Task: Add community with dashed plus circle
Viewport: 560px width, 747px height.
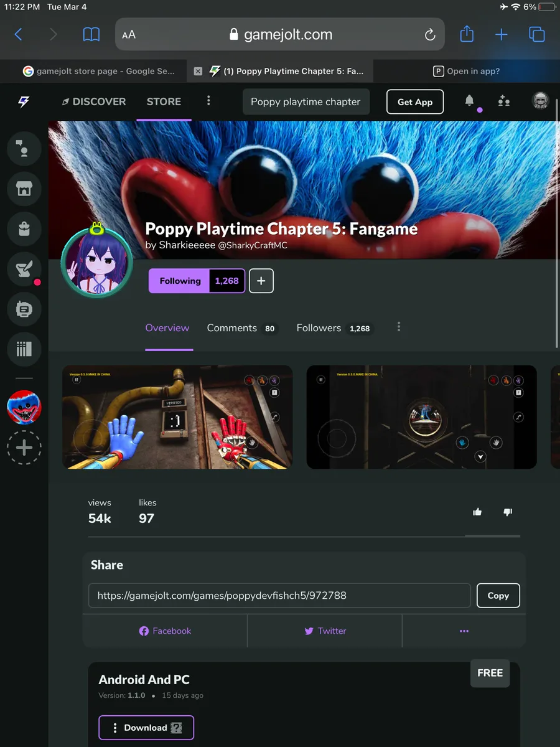Action: [x=24, y=448]
